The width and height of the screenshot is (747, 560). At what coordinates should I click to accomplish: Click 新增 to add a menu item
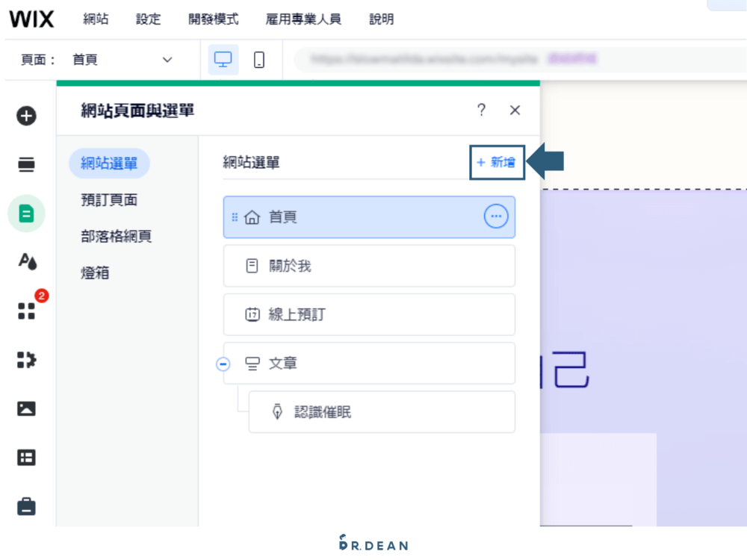point(497,162)
